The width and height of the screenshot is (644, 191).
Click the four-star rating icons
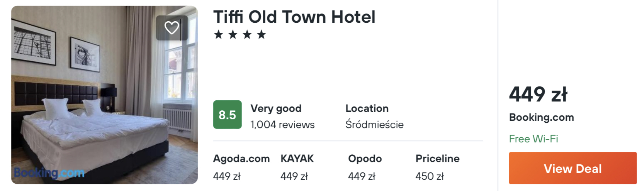click(240, 35)
